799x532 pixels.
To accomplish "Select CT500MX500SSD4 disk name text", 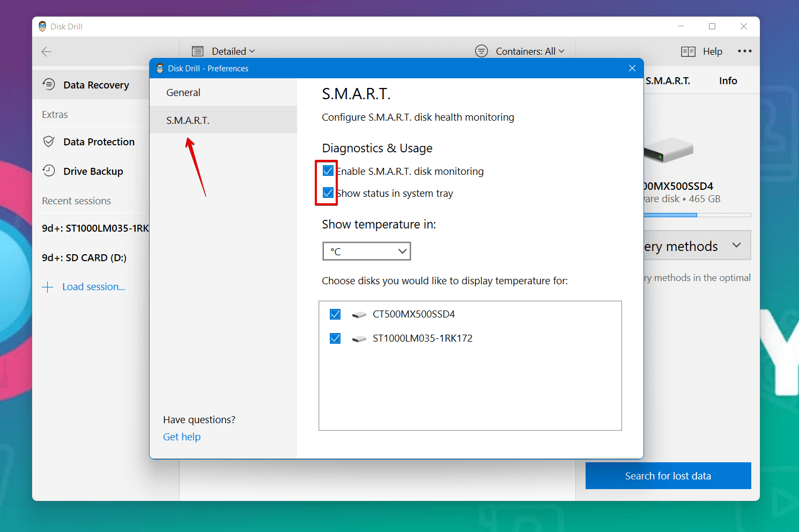I will (x=414, y=314).
